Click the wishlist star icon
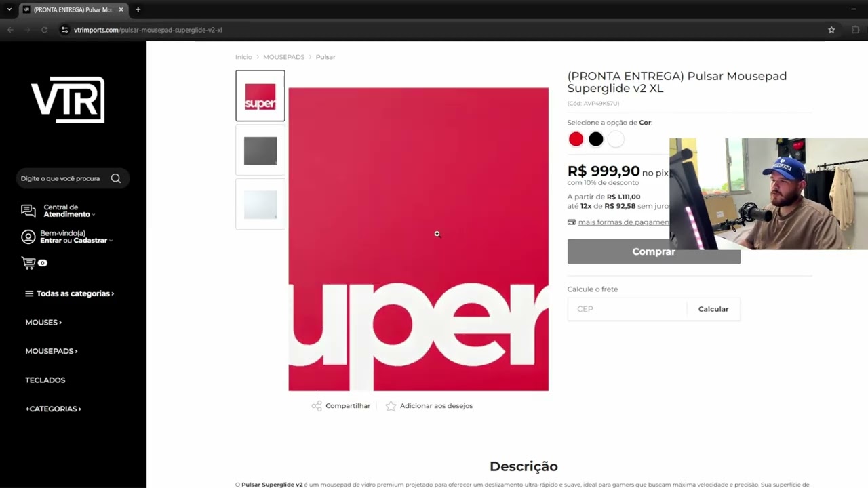868x488 pixels. point(391,406)
